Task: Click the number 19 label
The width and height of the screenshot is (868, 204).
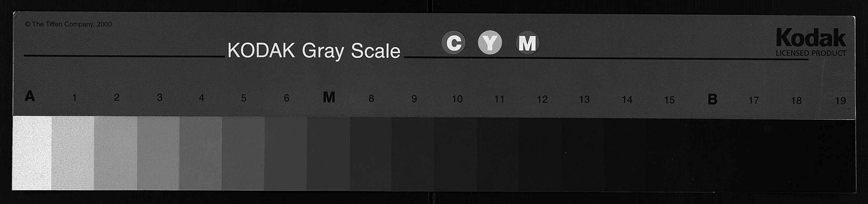Action: (x=840, y=101)
